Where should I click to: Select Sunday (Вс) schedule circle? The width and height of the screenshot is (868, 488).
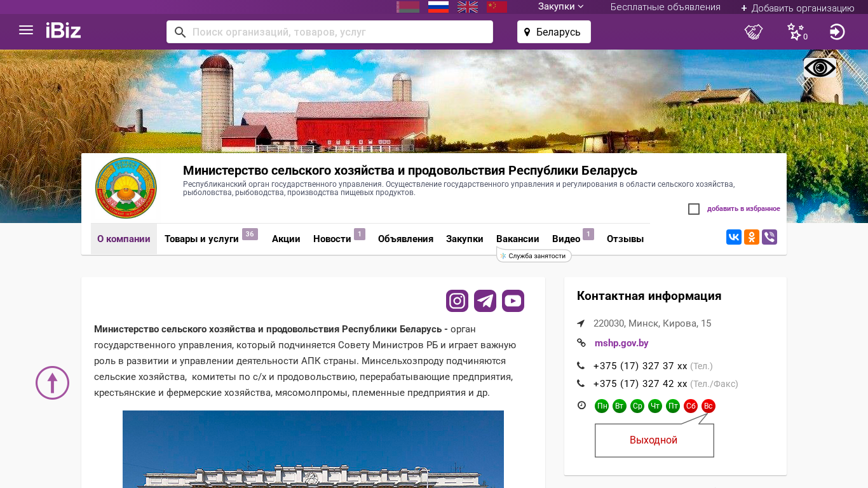pos(709,406)
